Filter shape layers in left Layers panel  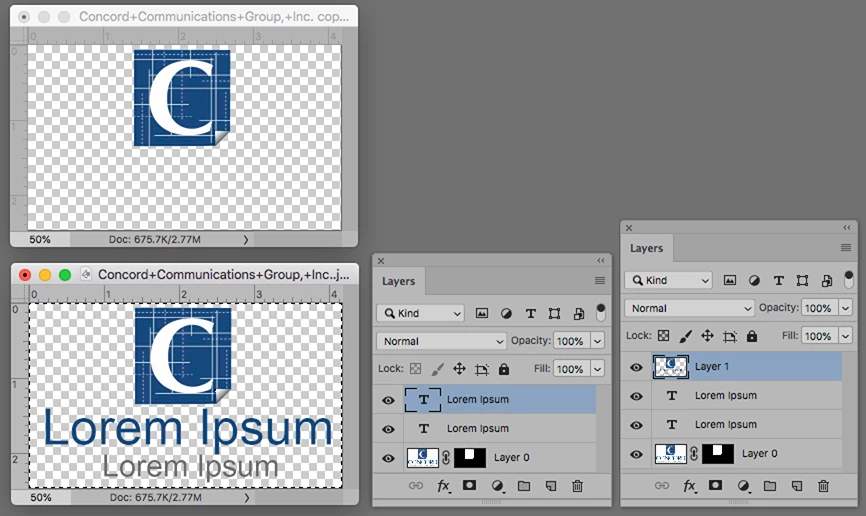(555, 314)
